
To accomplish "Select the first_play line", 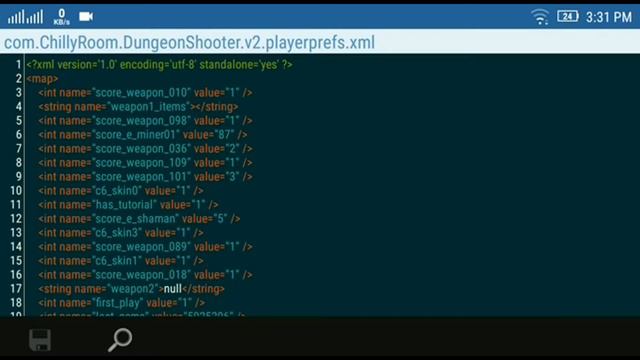I will click(x=122, y=303).
